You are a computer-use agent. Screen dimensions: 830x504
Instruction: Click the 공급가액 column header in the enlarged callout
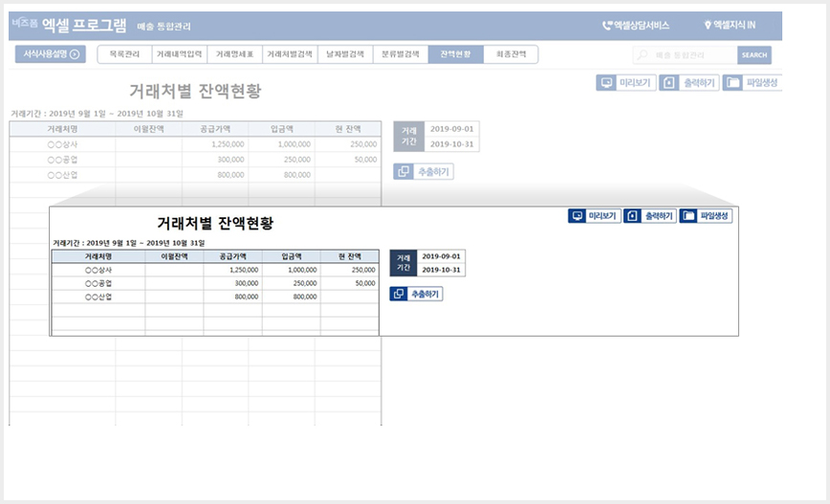233,256
